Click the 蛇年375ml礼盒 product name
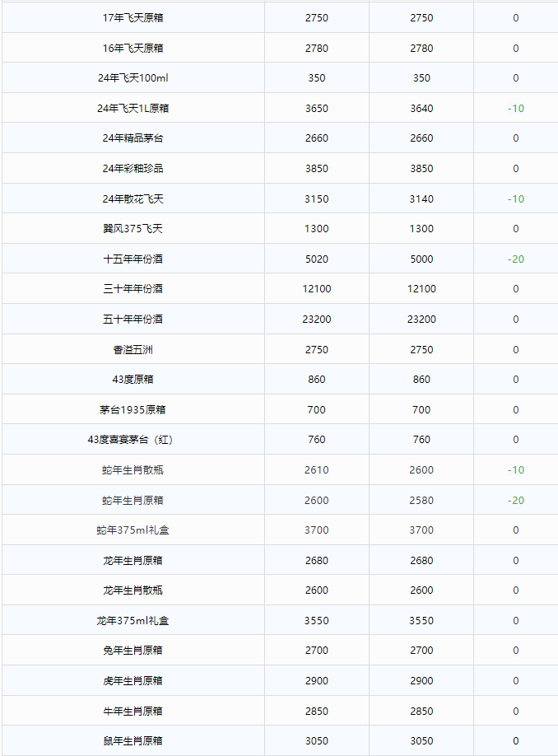The image size is (558, 756). click(133, 530)
